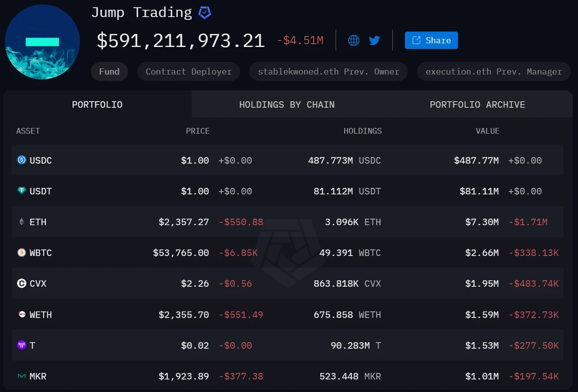
Task: Open execution.eth Prev. Manager tag
Action: [494, 72]
